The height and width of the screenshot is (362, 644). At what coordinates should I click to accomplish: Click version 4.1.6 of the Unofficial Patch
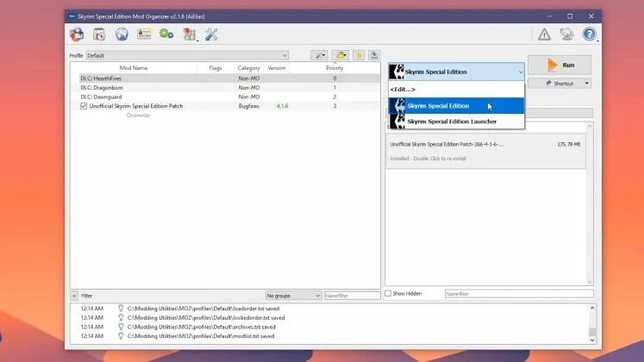click(x=282, y=106)
